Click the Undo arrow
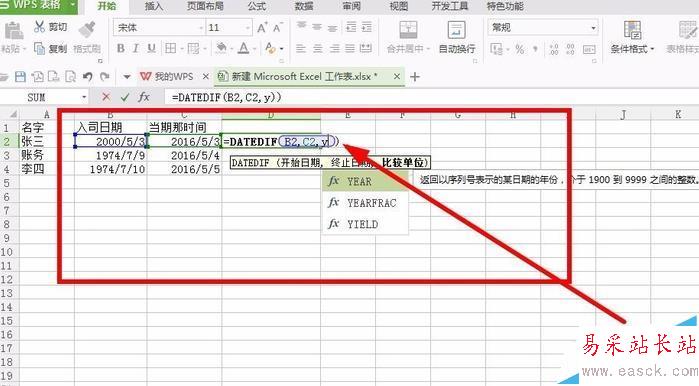699x386 pixels. point(88,77)
